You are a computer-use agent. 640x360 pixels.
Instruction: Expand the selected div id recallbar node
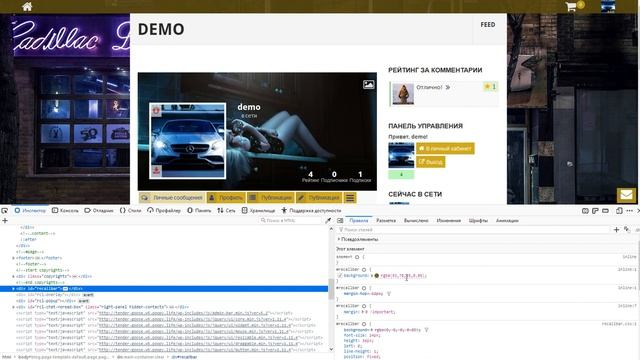(x=13, y=289)
